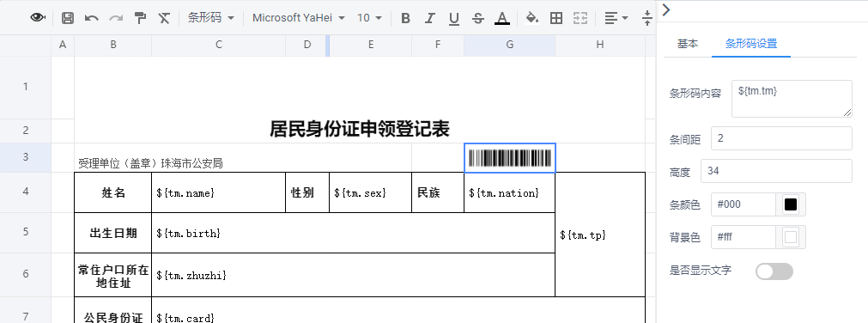Save the report with the disk icon

(68, 18)
